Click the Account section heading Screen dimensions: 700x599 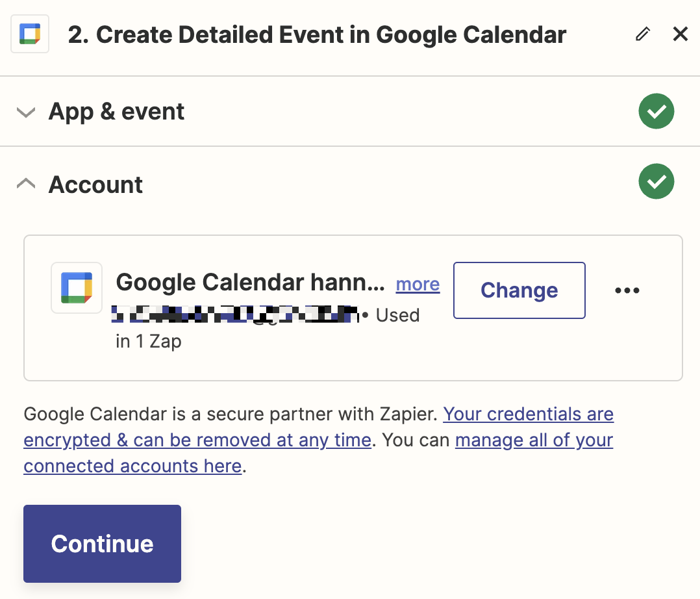(95, 185)
